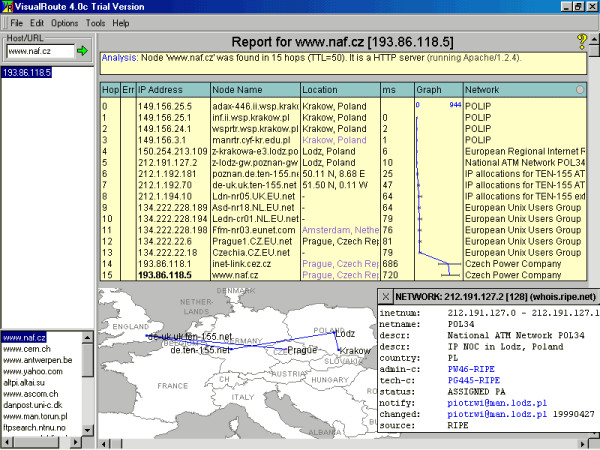Select www.man.torun.pl in the history list

coord(35,416)
